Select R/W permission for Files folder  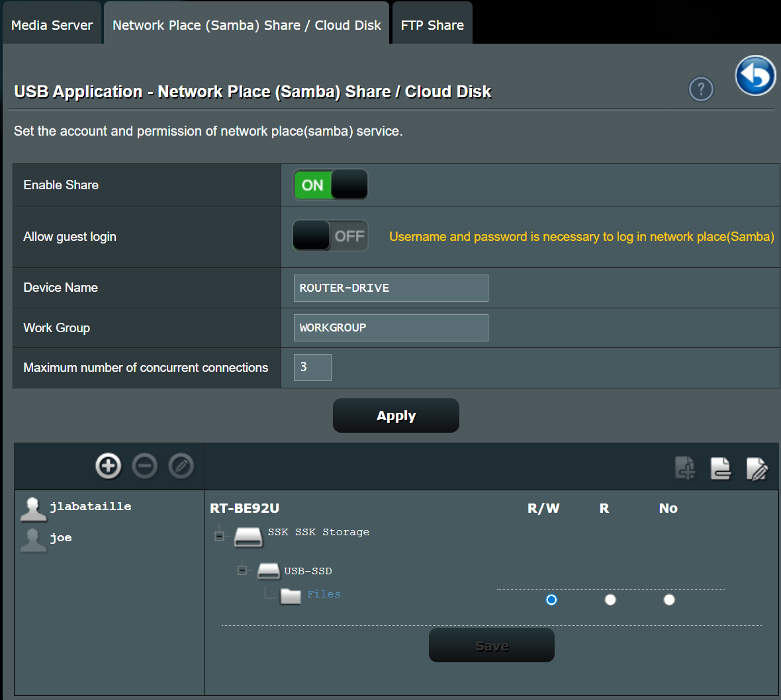pos(551,599)
